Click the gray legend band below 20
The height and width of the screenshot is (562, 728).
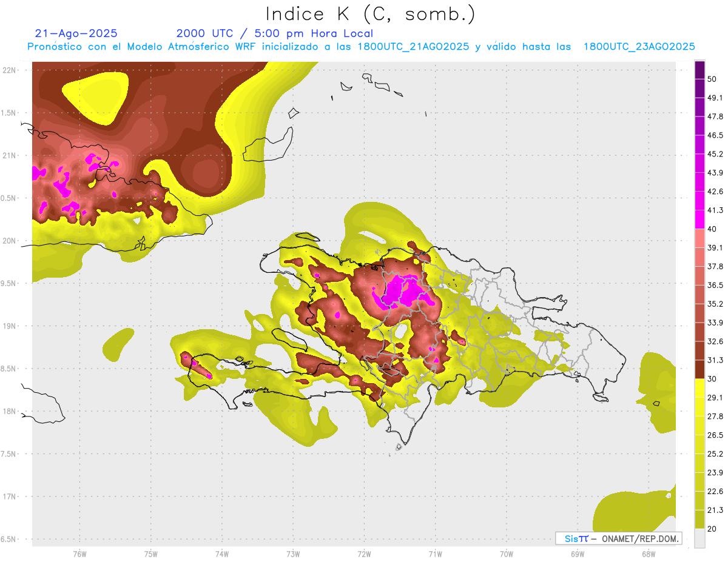click(700, 538)
